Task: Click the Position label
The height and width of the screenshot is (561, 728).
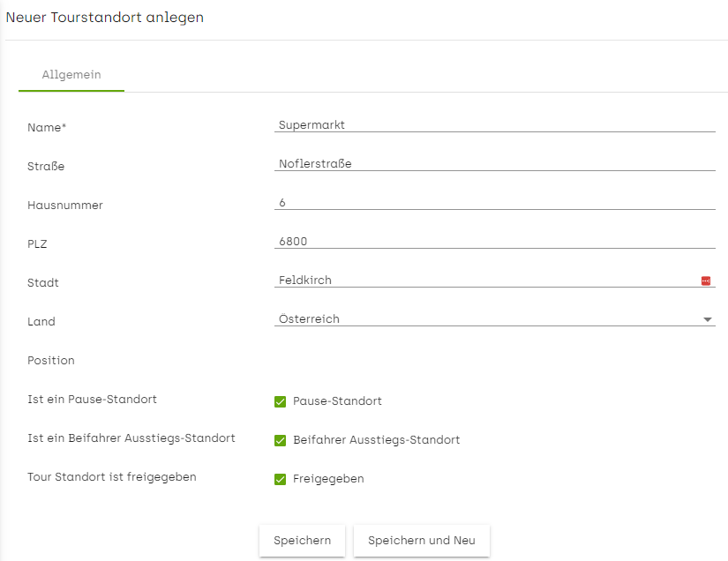Action: pos(51,361)
